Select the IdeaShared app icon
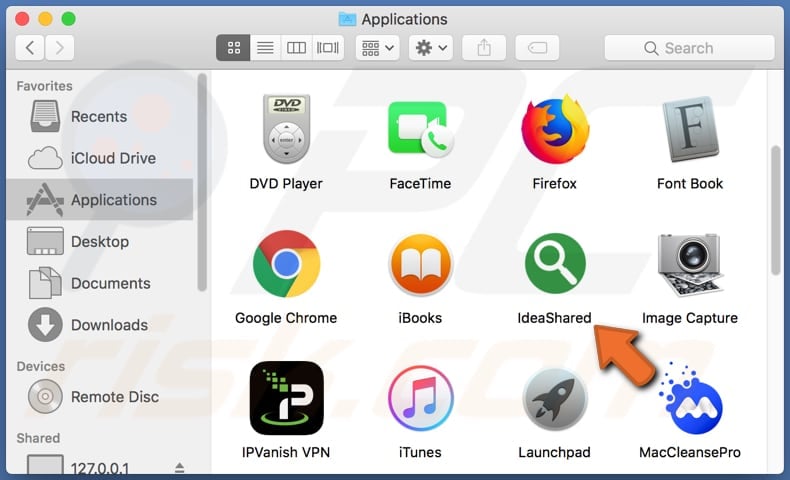This screenshot has width=790, height=480. (555, 263)
